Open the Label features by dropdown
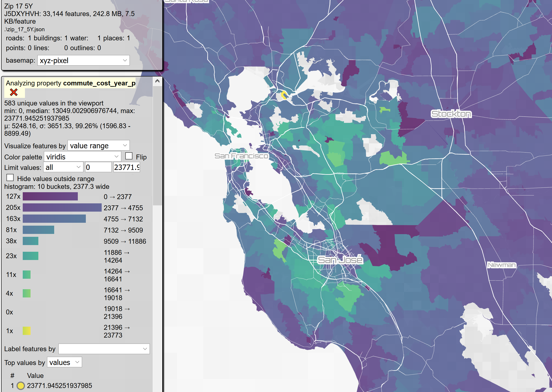Viewport: 552px width, 392px height. coord(104,349)
